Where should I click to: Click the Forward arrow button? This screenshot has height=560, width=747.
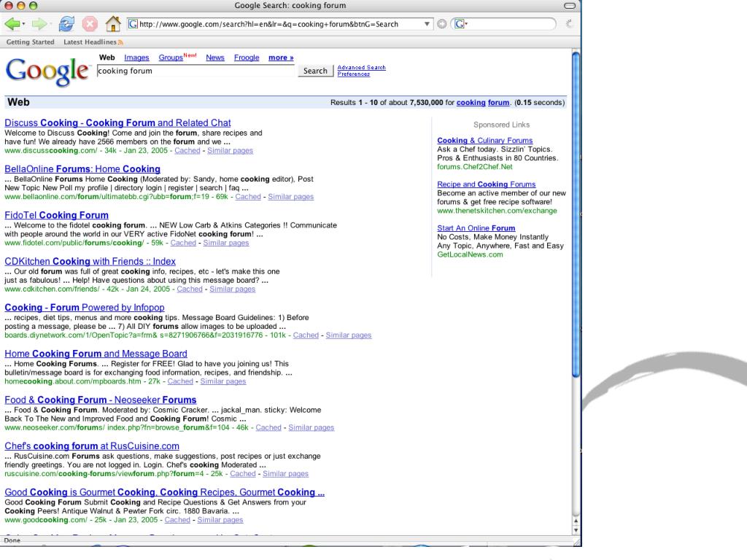[x=39, y=24]
